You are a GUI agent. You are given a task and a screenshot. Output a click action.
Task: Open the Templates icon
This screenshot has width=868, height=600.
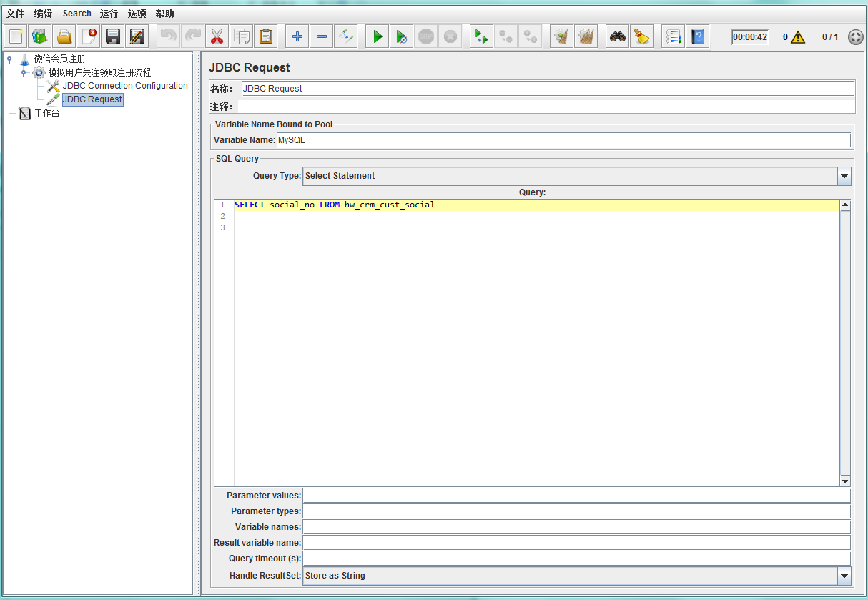[40, 36]
